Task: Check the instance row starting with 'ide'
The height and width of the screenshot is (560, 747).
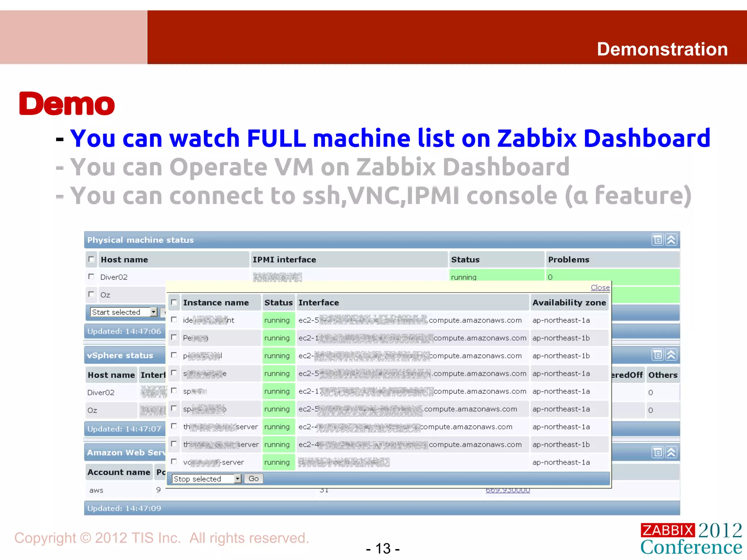Action: click(174, 320)
